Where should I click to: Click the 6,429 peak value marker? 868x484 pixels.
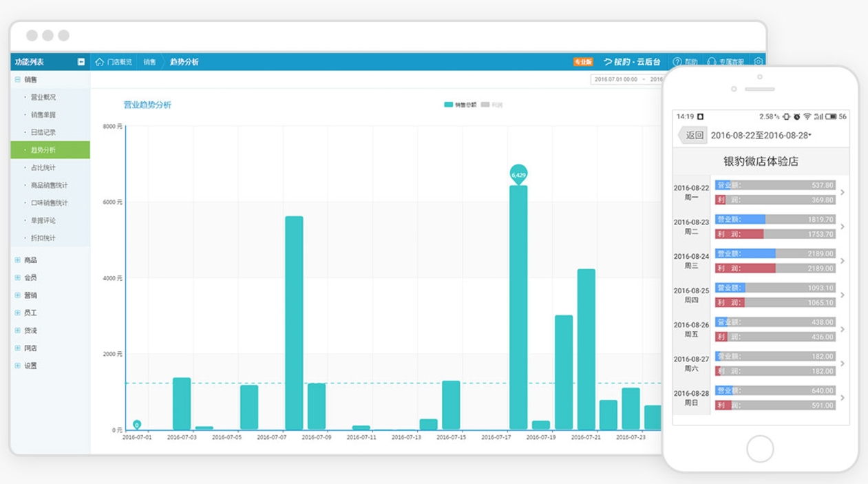coord(518,175)
